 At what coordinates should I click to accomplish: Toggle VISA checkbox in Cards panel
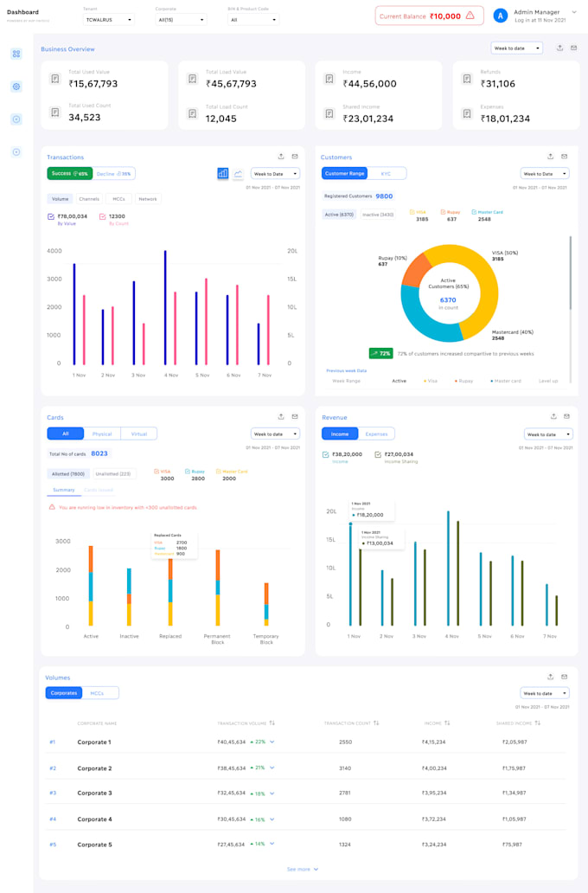point(157,472)
